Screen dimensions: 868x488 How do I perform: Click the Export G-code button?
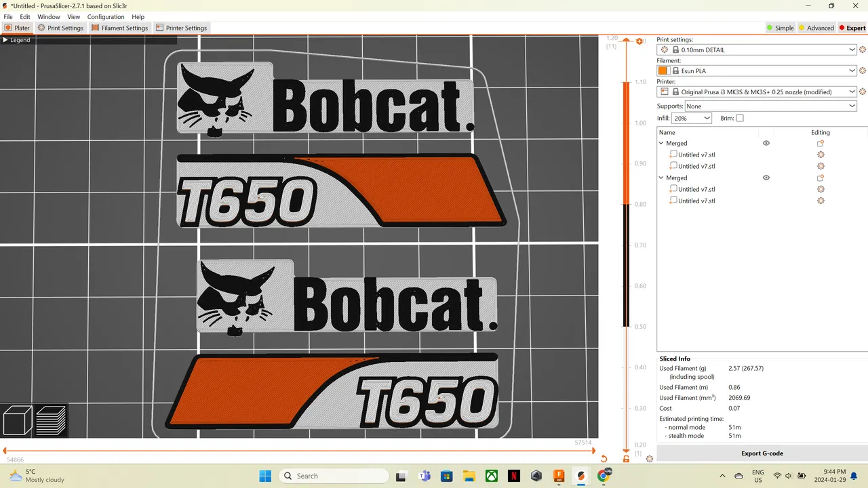pyautogui.click(x=762, y=453)
